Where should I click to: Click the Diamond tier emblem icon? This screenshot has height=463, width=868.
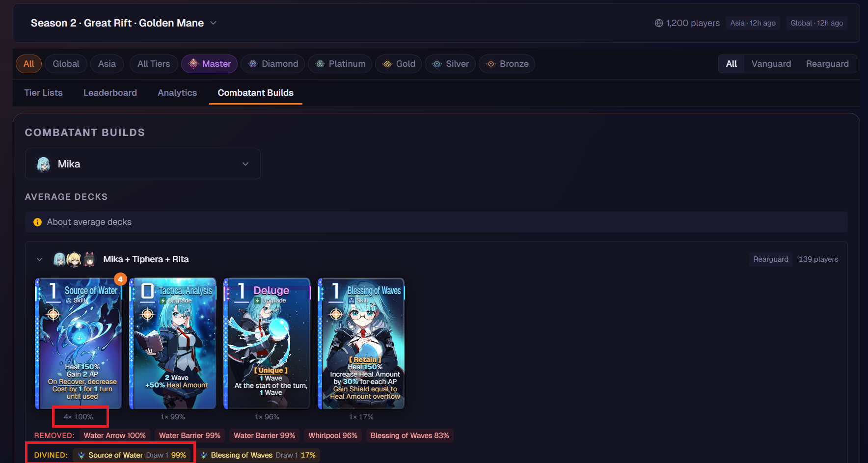pos(253,64)
